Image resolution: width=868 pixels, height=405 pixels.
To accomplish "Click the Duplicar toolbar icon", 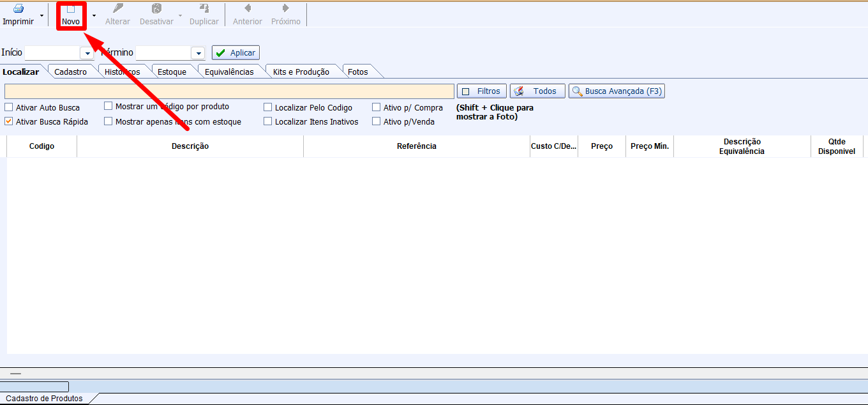I will 204,9.
